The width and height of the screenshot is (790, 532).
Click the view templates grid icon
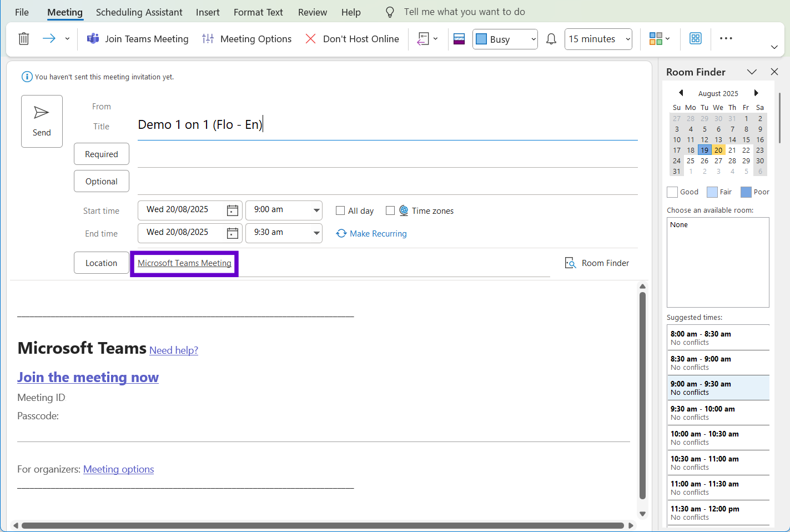(696, 38)
